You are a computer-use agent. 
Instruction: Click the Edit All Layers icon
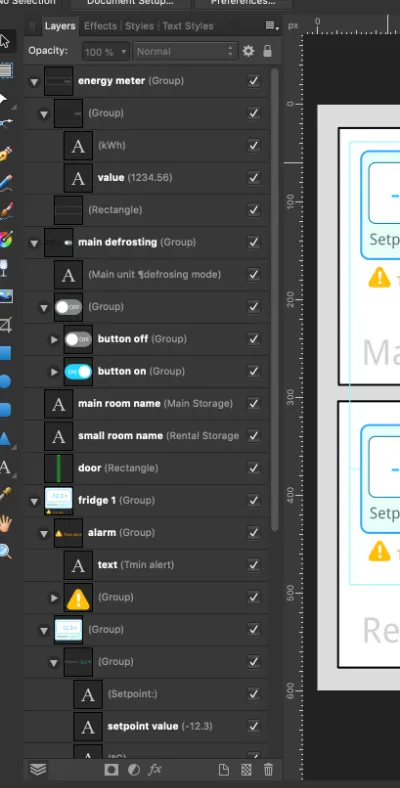(x=38, y=769)
